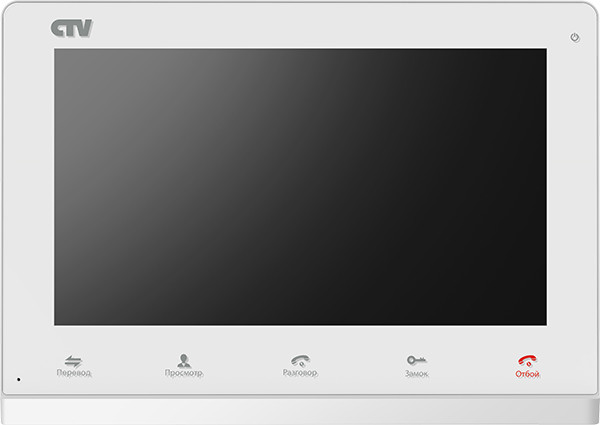Click the small black microphone hole
Image resolution: width=600 pixels, height=425 pixels.
point(19,379)
